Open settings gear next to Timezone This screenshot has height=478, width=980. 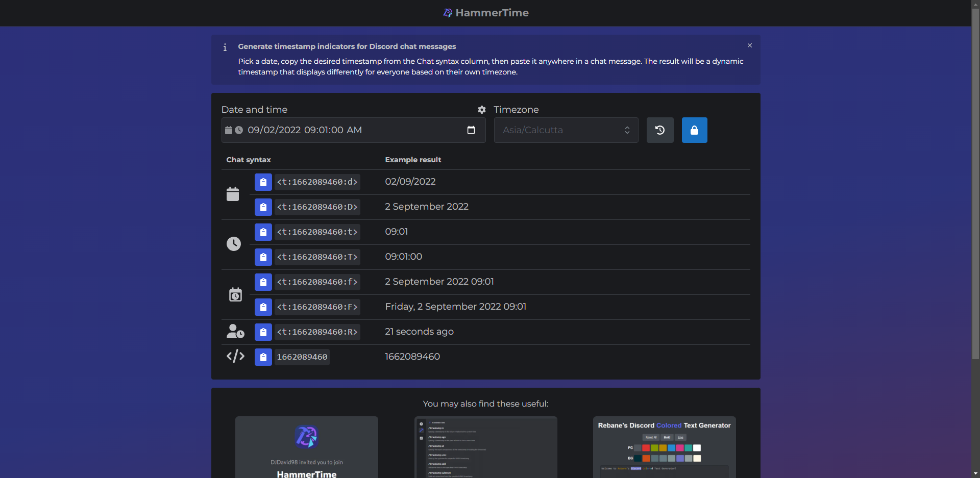[x=481, y=110]
